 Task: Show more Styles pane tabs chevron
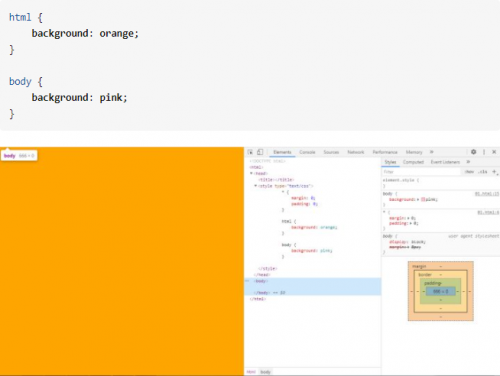(x=468, y=162)
